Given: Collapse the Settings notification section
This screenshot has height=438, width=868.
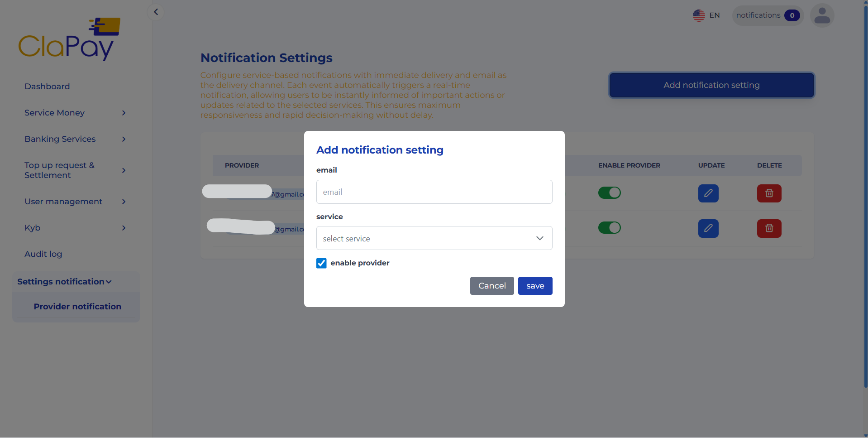Looking at the screenshot, I should pyautogui.click(x=64, y=281).
